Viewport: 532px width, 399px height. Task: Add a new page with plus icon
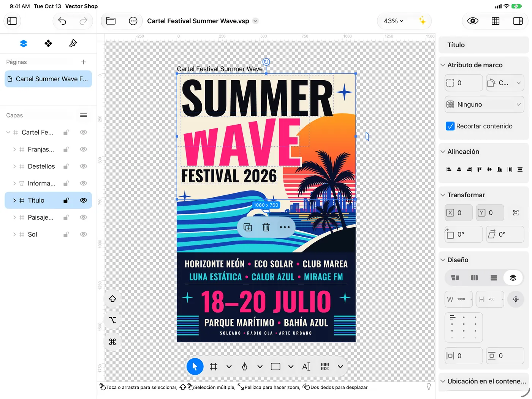pos(83,62)
